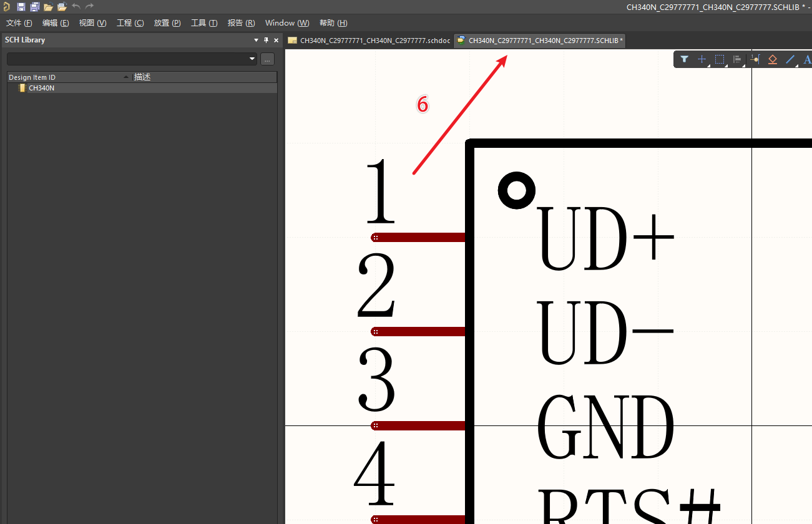The width and height of the screenshot is (812, 524).
Task: Switch to the .SCHLIB document tab
Action: pyautogui.click(x=541, y=41)
